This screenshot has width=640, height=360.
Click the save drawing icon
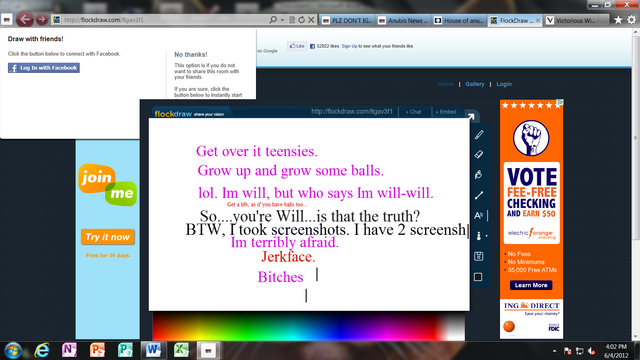click(479, 256)
